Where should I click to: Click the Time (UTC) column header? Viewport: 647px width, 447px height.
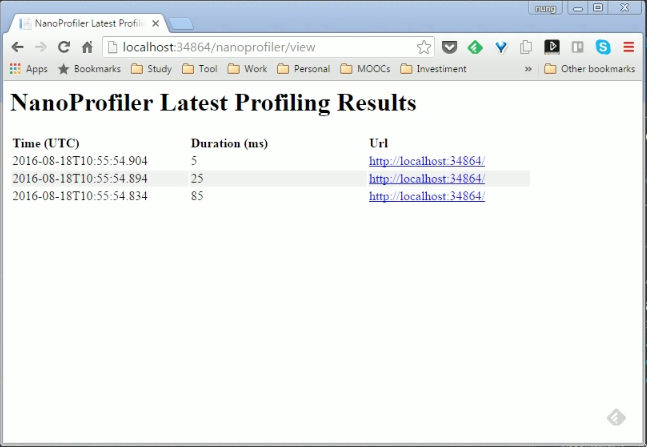click(46, 143)
